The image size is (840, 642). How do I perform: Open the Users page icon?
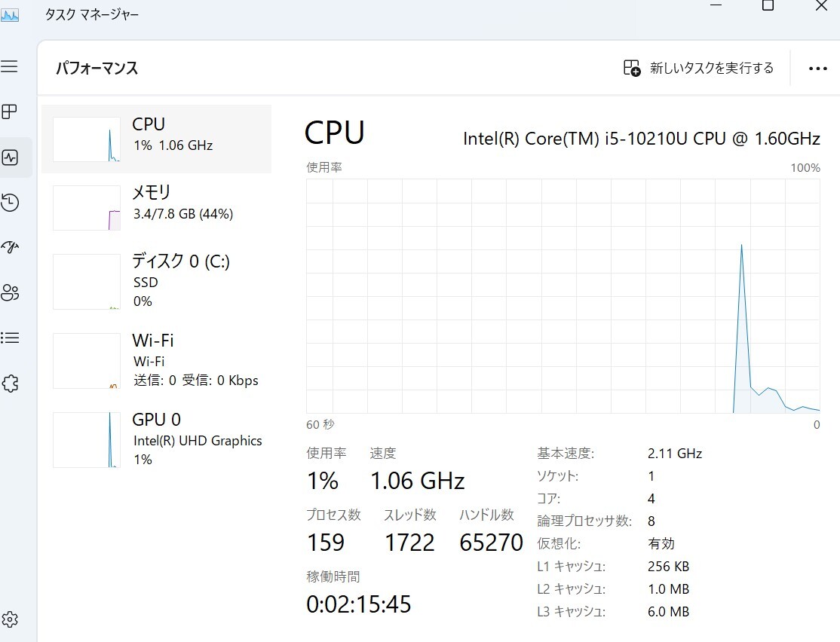click(10, 292)
